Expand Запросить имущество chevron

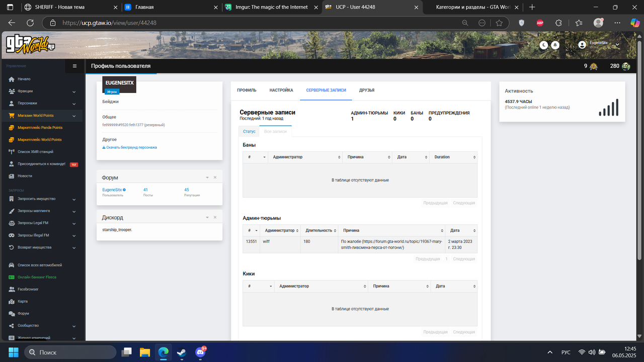click(x=74, y=199)
